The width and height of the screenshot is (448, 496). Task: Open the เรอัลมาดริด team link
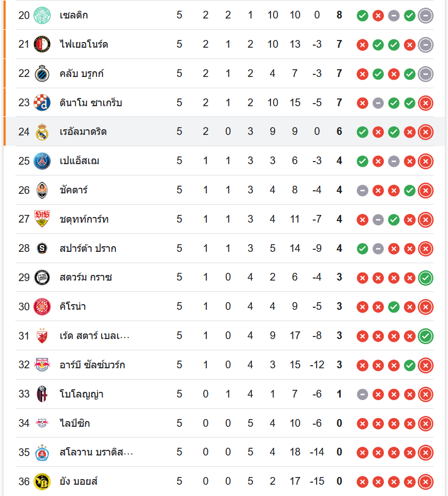[83, 132]
